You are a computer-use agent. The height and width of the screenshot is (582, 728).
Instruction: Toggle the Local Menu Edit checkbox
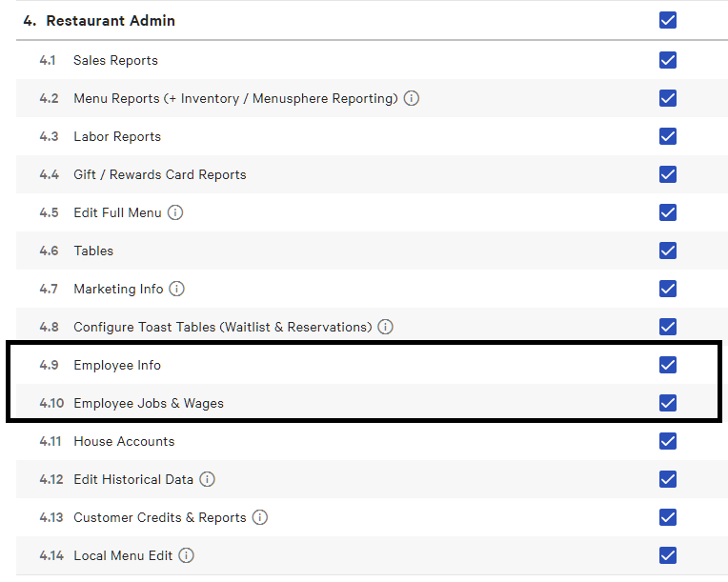(668, 555)
